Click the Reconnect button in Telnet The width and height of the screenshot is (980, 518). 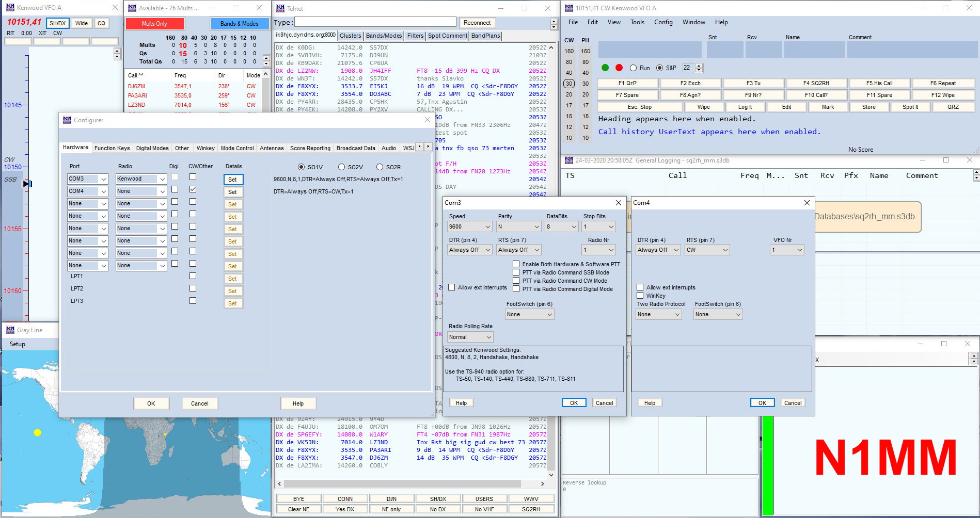(477, 23)
